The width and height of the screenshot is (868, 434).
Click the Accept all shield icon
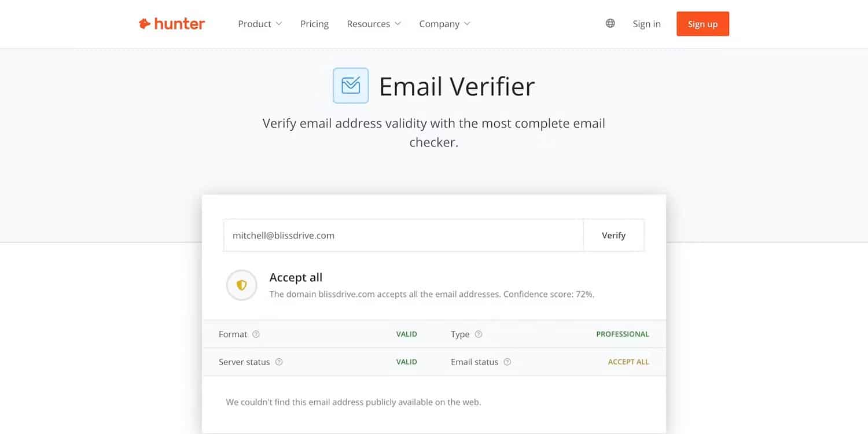coord(241,285)
